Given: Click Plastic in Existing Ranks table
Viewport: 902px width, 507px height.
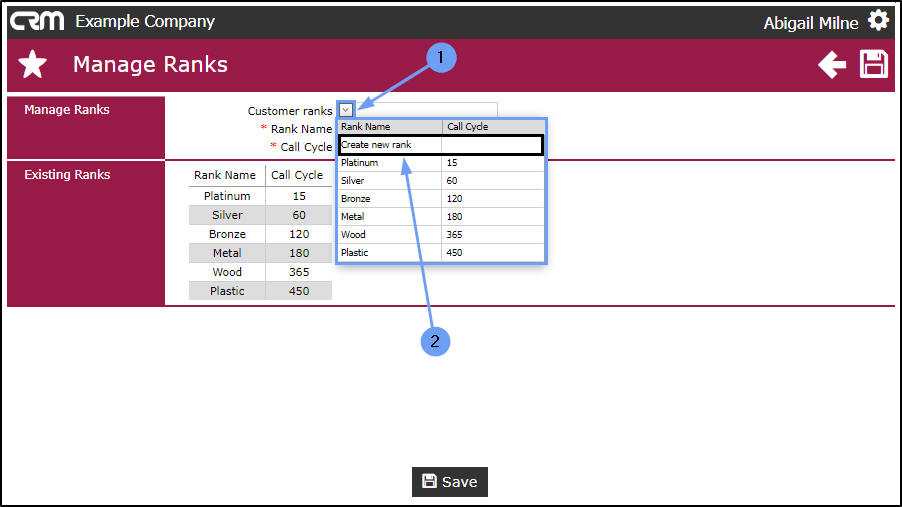Looking at the screenshot, I should pos(227,291).
